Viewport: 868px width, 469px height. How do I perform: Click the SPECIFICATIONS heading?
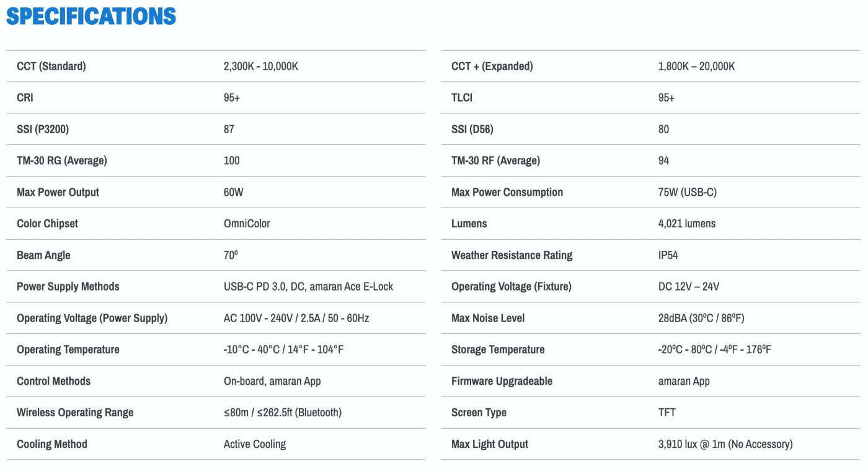(x=91, y=17)
